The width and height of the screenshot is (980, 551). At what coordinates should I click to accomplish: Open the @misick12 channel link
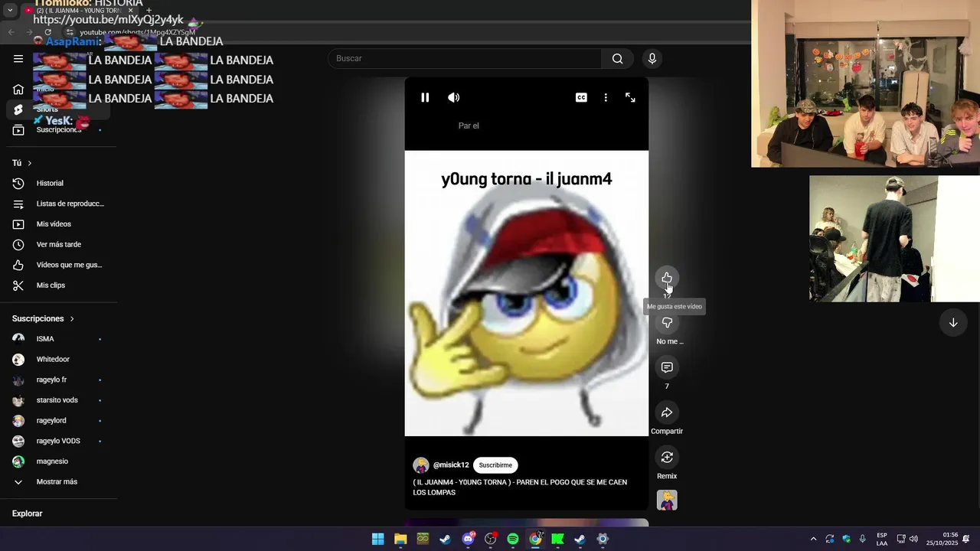(x=451, y=465)
